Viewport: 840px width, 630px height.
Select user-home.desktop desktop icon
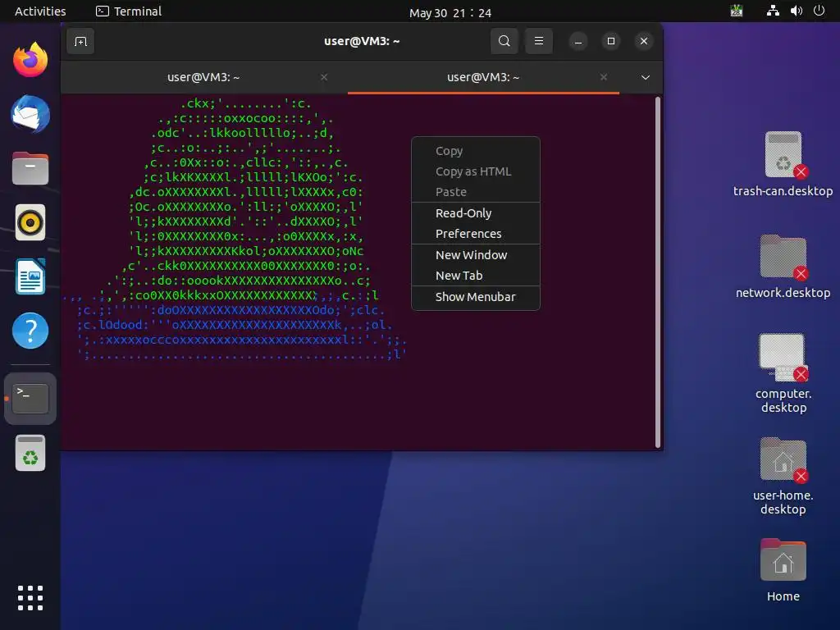(x=783, y=477)
